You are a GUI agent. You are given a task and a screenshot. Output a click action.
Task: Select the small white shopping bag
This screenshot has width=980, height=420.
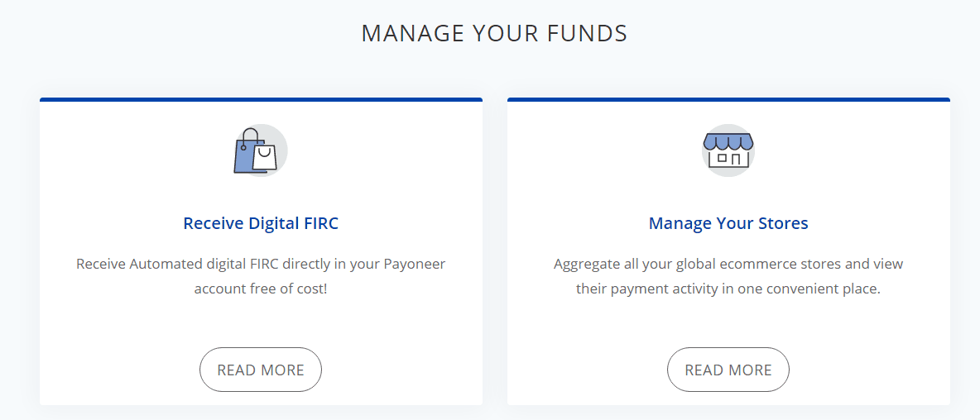(264, 156)
